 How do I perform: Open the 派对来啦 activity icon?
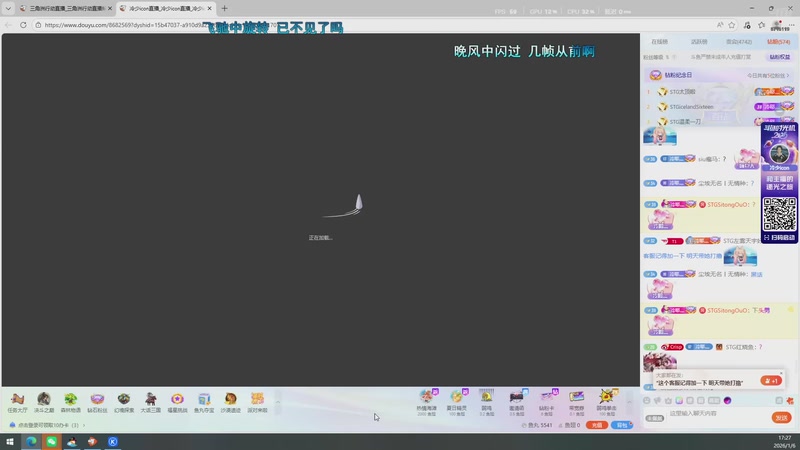click(257, 402)
